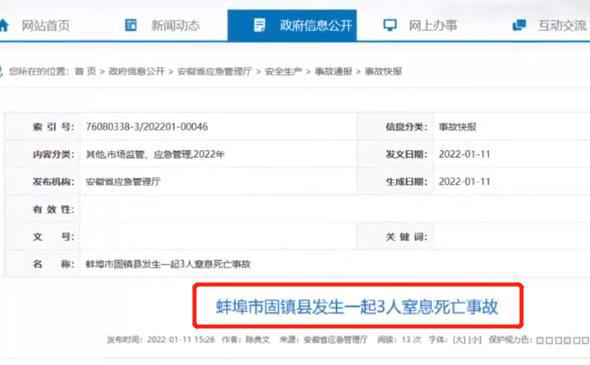Image resolution: width=590 pixels, height=365 pixels.
Task: Increase font size with the [大] button
Action: (459, 340)
